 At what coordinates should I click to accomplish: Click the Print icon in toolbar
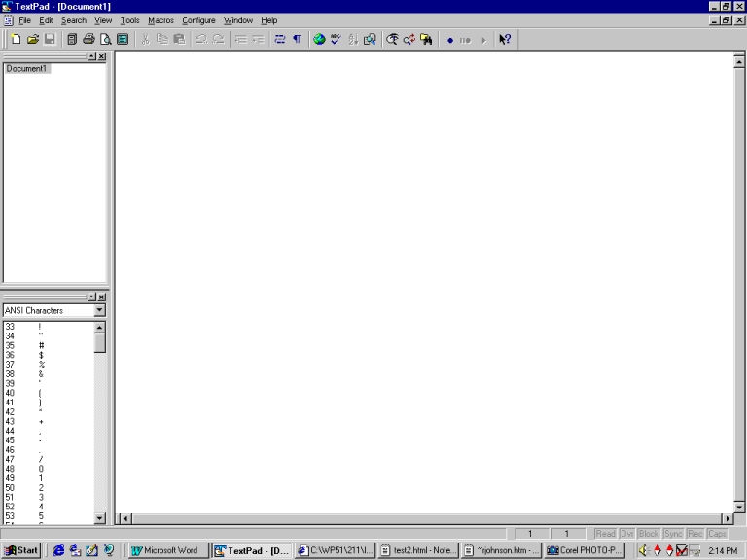click(89, 40)
